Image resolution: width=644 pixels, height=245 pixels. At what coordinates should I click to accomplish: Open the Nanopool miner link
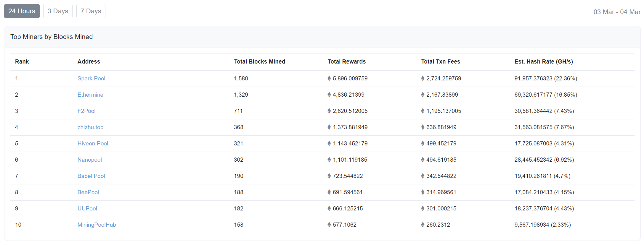pos(90,160)
